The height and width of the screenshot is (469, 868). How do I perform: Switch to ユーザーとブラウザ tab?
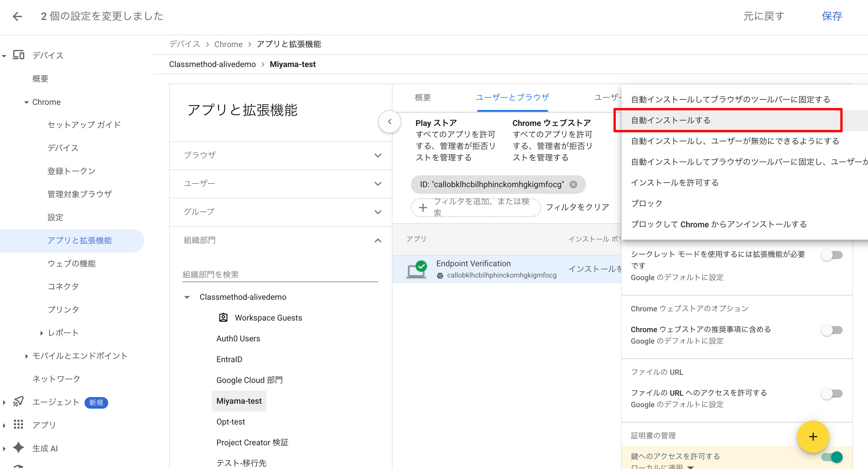pos(512,97)
